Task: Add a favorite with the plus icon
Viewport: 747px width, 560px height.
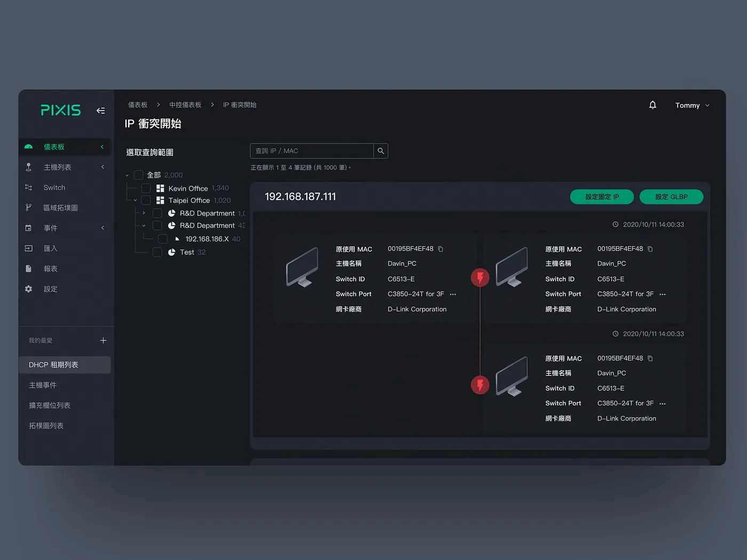Action: (103, 340)
